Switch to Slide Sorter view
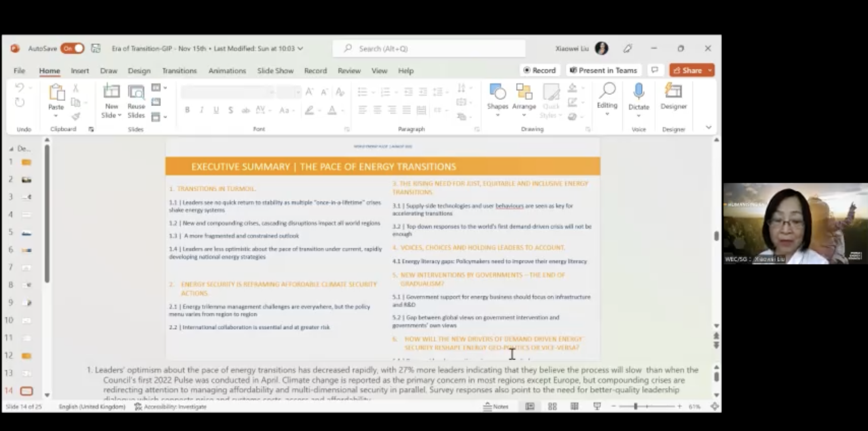This screenshot has width=868, height=431. click(x=552, y=406)
